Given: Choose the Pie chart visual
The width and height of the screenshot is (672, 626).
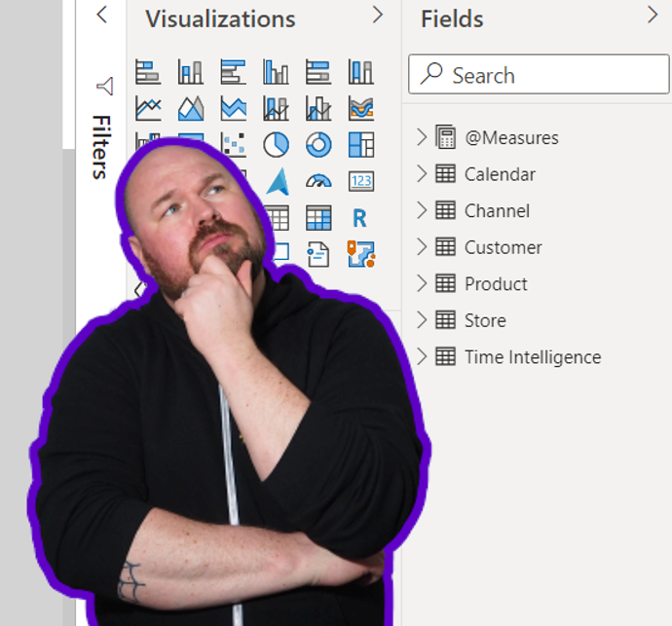Looking at the screenshot, I should pos(276,144).
